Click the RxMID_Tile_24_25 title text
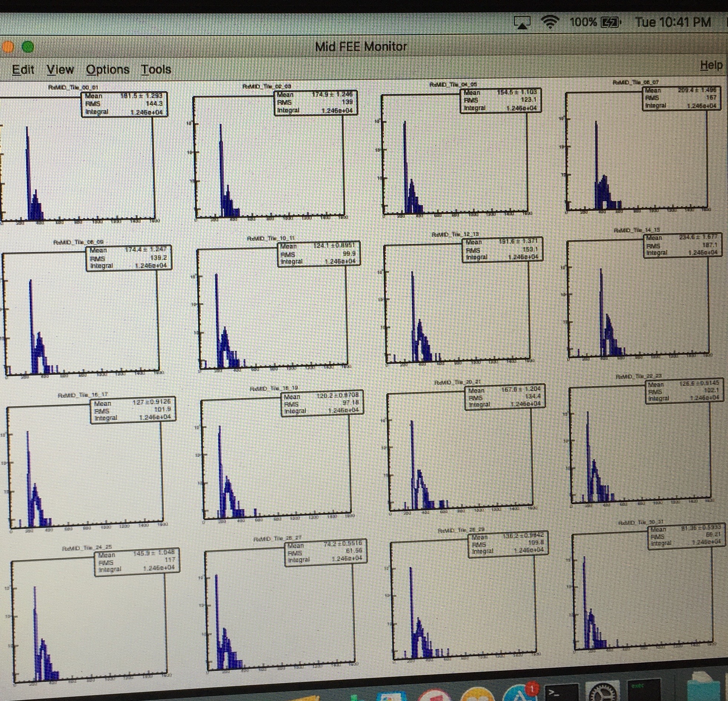The width and height of the screenshot is (728, 701). pos(87,548)
